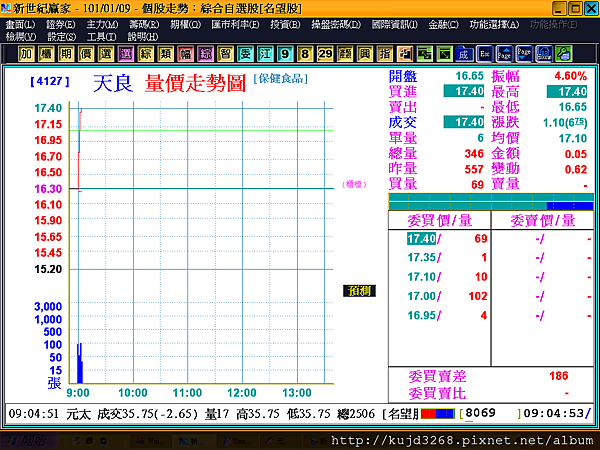The image size is (600, 450).
Task: Click the 委賣價/量 column header
Action: click(543, 221)
